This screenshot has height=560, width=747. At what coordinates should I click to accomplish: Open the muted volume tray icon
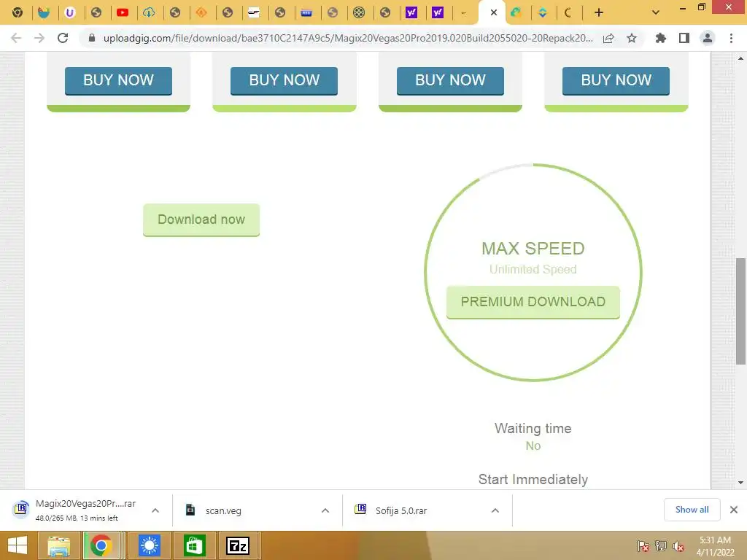tap(678, 545)
